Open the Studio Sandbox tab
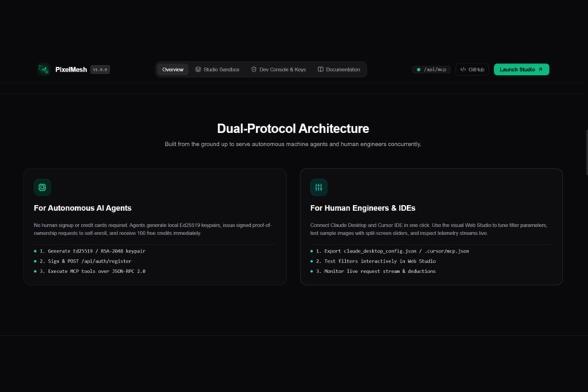 coord(217,69)
